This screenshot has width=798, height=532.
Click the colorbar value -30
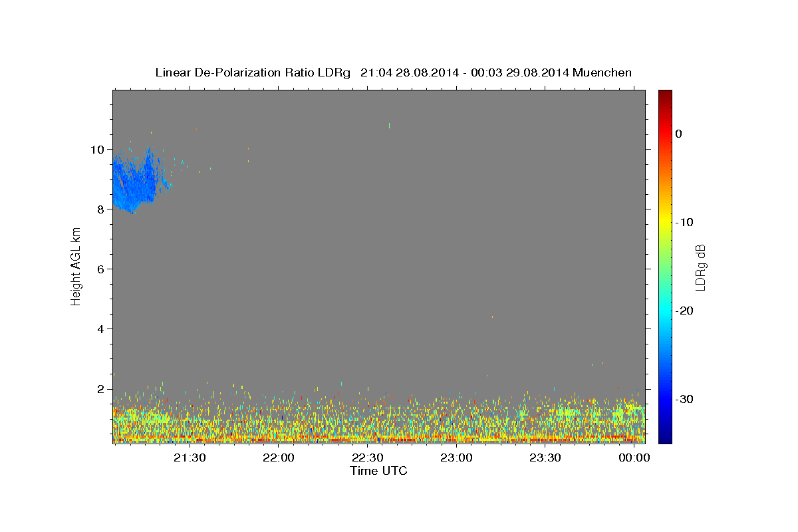(684, 399)
